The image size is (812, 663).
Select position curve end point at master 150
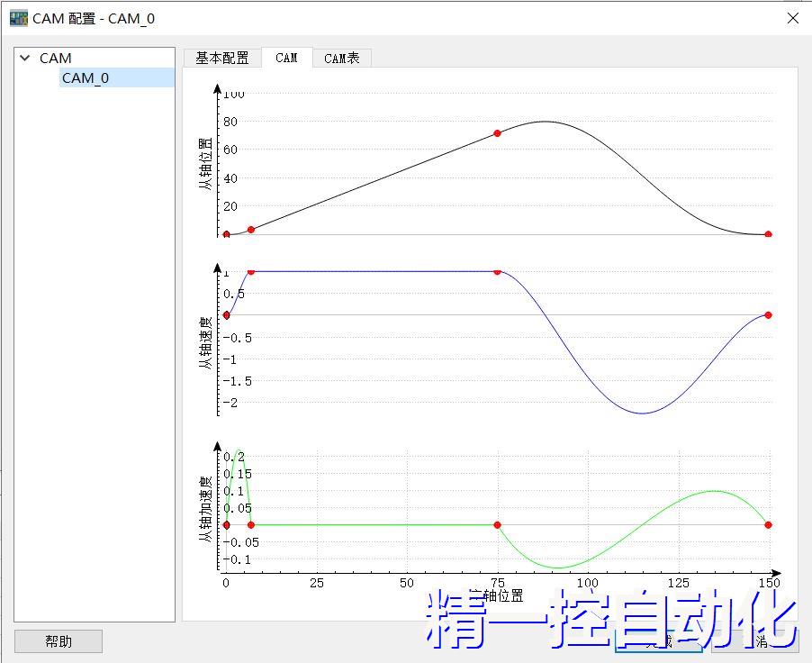(768, 234)
